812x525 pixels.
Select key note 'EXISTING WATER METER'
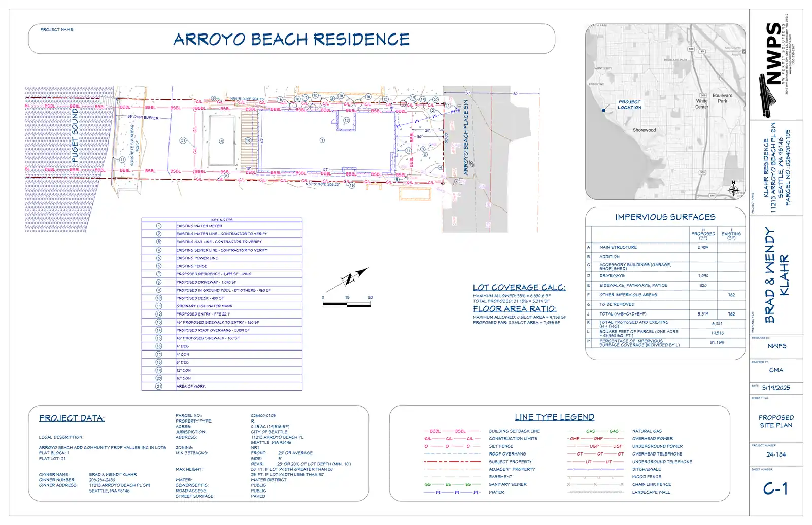[199, 226]
